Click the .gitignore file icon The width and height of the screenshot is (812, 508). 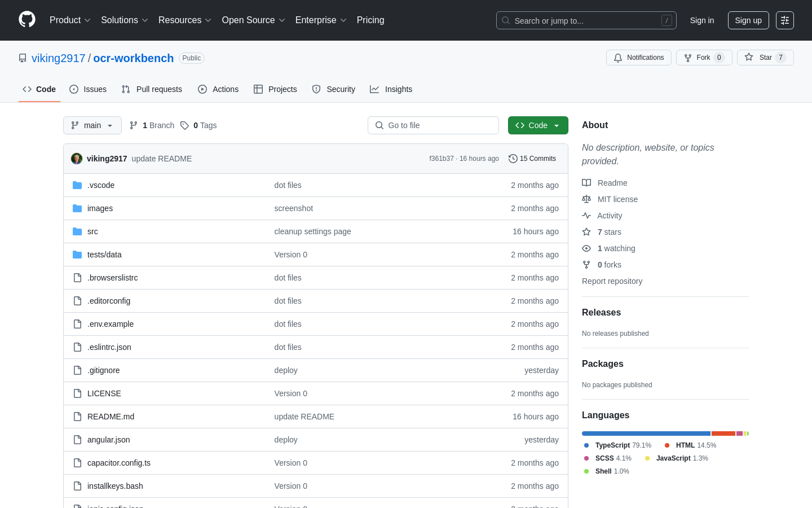click(77, 370)
